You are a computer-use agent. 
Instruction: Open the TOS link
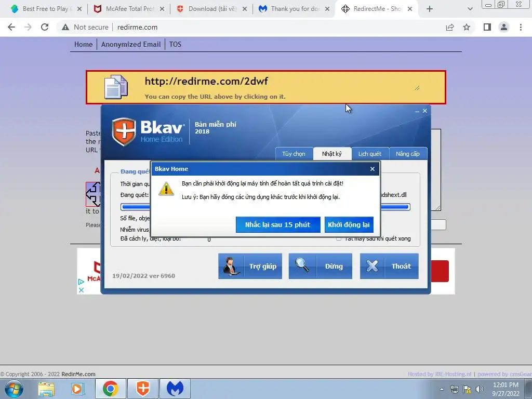[x=176, y=45]
